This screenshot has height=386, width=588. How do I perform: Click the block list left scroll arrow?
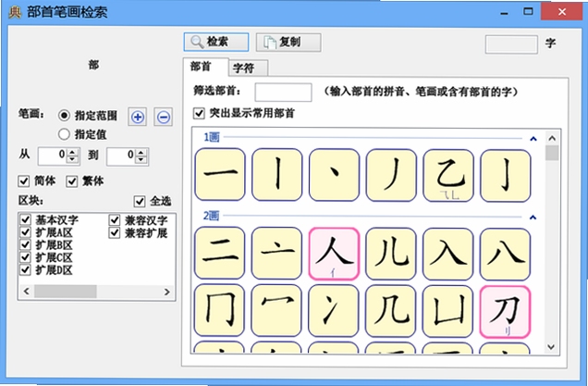(26, 292)
